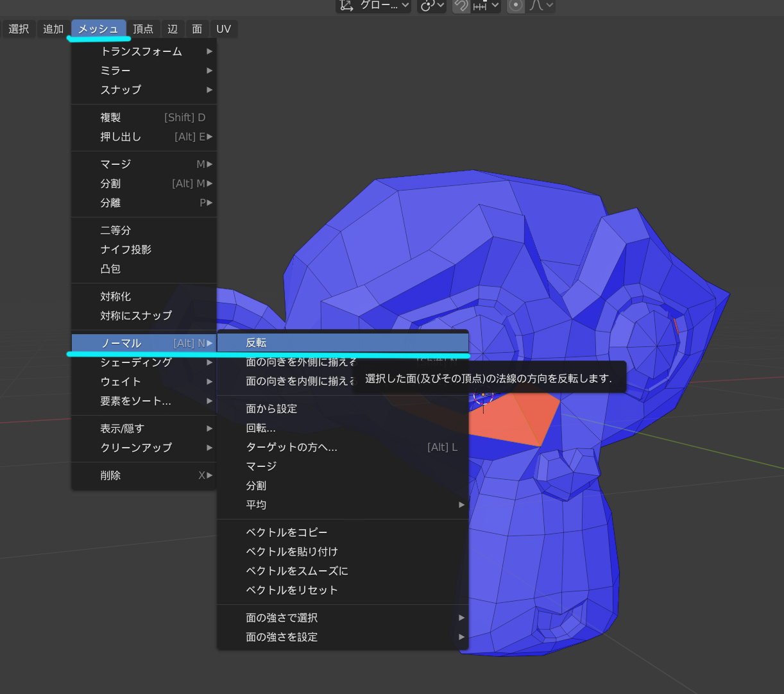Close the メッシュ menu via its header button
The height and width of the screenshot is (694, 784).
point(98,29)
